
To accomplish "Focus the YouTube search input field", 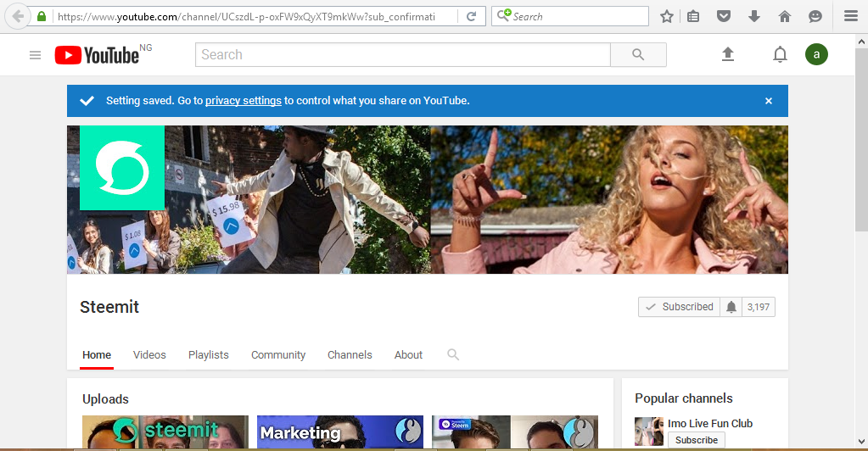I will coord(403,55).
